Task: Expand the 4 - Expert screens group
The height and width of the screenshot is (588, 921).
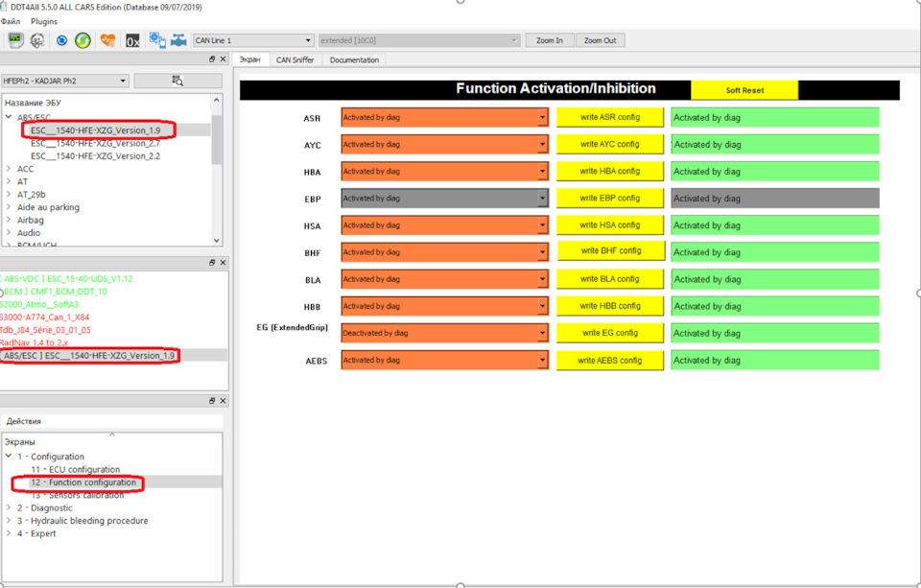Action: point(9,532)
